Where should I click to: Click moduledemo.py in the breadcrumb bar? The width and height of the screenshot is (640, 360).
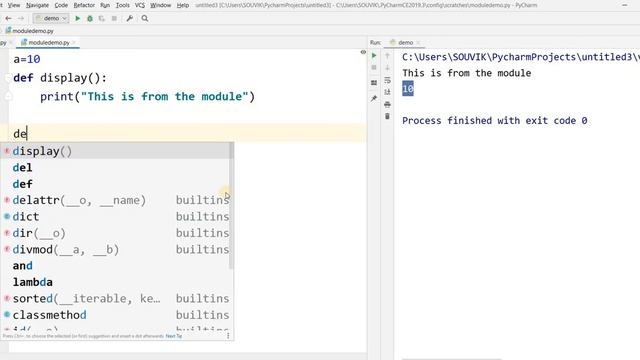click(x=29, y=31)
